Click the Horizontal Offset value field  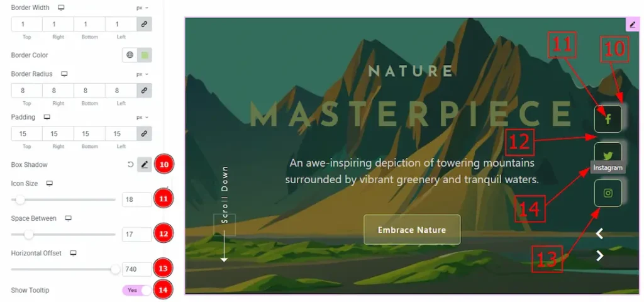(137, 269)
